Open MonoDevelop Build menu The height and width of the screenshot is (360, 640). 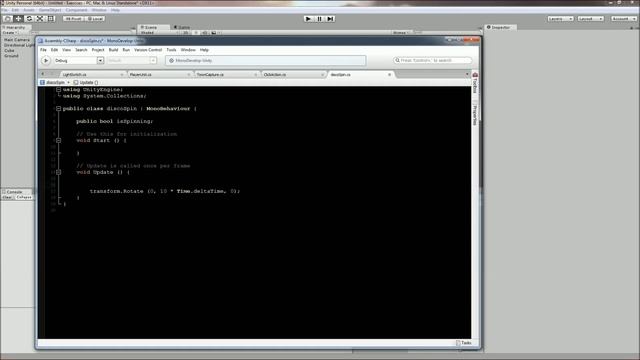pyautogui.click(x=113, y=50)
